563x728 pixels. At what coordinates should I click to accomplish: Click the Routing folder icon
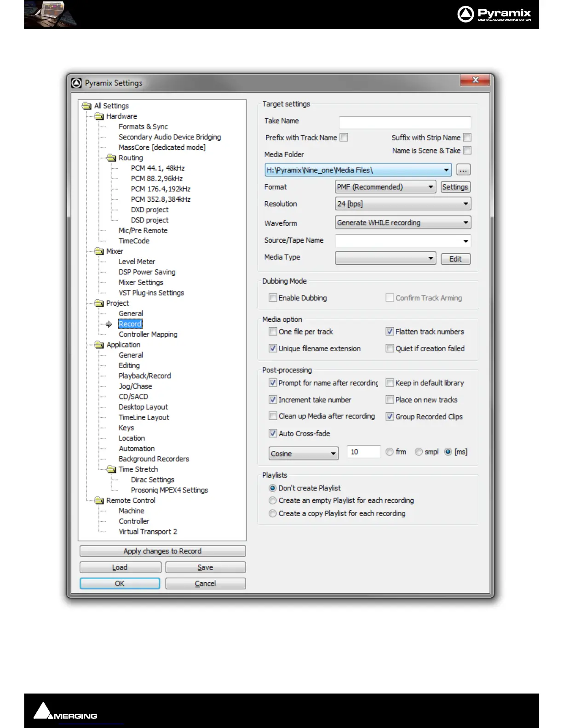pyautogui.click(x=111, y=158)
